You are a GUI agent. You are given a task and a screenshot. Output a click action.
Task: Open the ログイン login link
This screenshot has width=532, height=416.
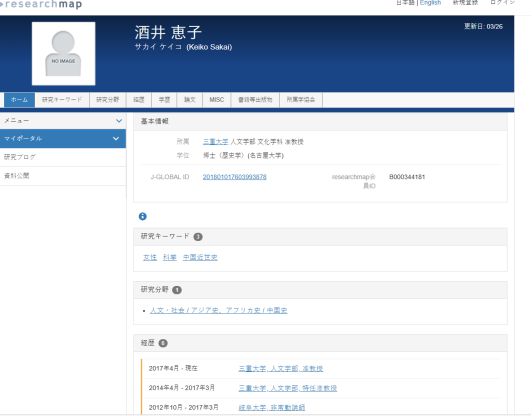coord(502,3)
